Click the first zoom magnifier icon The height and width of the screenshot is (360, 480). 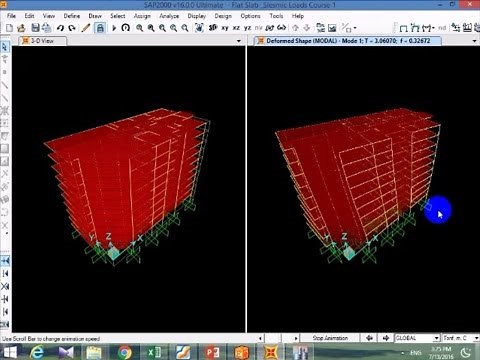click(x=140, y=28)
